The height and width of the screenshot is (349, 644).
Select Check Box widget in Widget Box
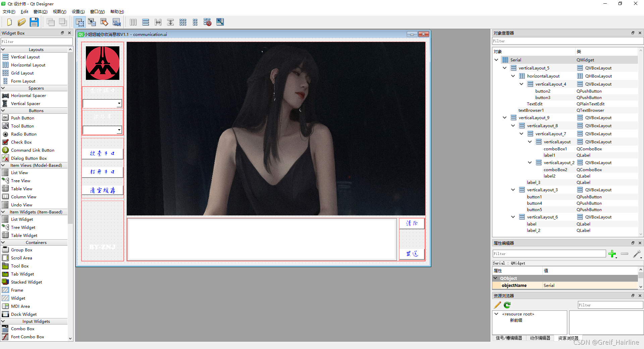[x=21, y=142]
